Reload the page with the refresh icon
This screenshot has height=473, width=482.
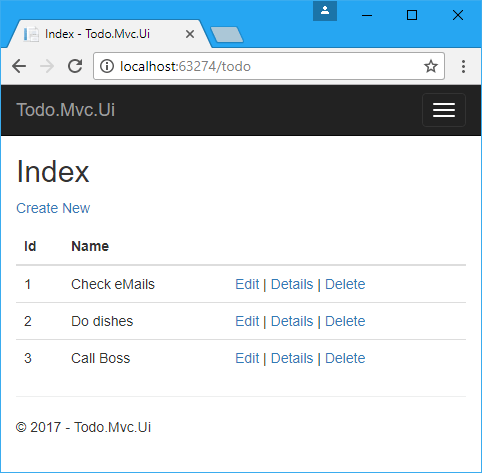point(75,66)
